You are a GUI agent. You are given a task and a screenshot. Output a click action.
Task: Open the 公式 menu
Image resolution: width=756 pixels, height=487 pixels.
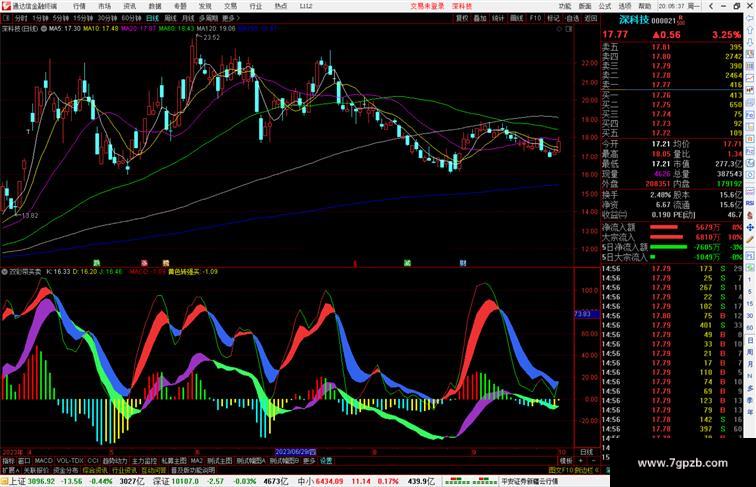(605, 6)
